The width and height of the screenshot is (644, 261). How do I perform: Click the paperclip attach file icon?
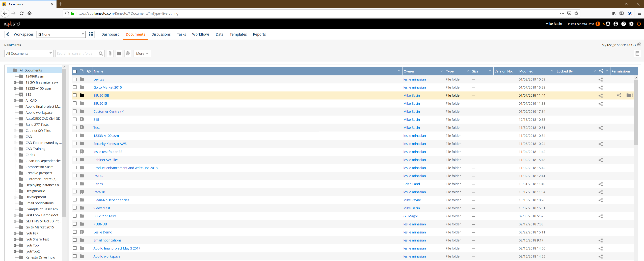110,53
